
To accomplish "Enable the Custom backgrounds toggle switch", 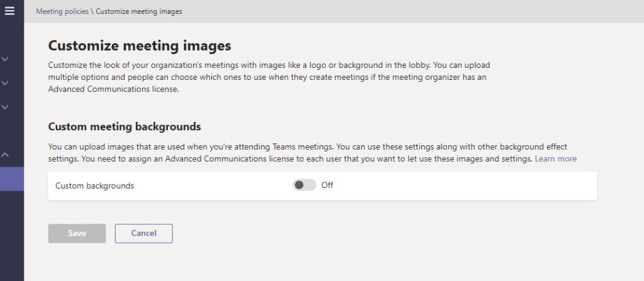I will (304, 185).
